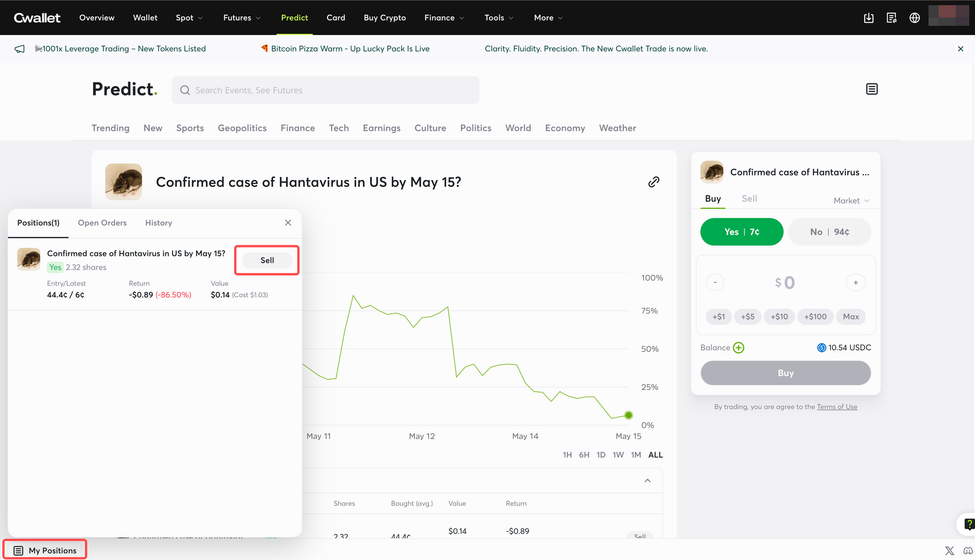The image size is (975, 560).
Task: Click the green add-balance plus icon
Action: 739,348
